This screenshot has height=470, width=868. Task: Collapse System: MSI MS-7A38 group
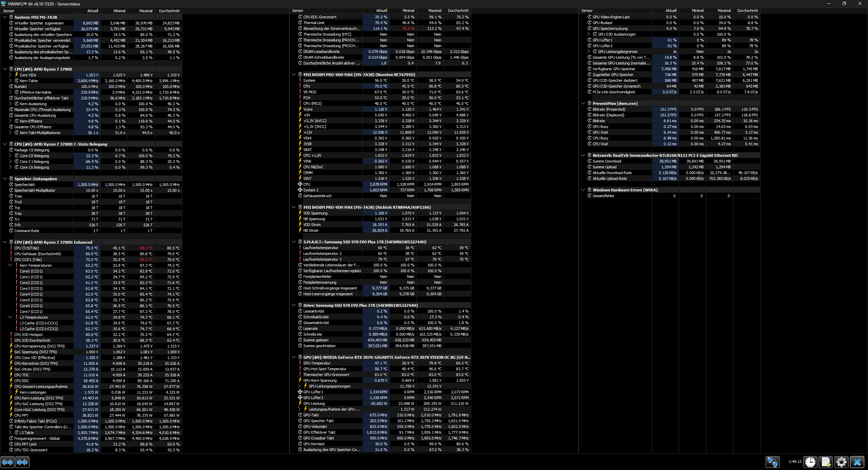click(5, 17)
